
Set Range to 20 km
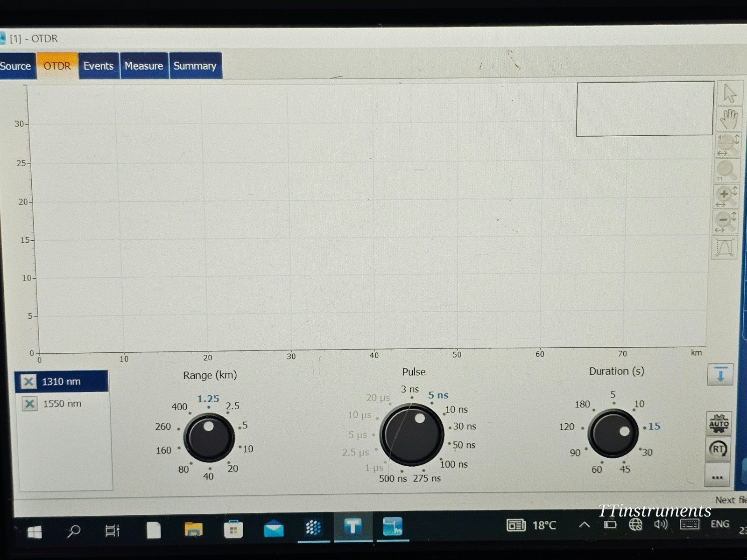coord(233,468)
